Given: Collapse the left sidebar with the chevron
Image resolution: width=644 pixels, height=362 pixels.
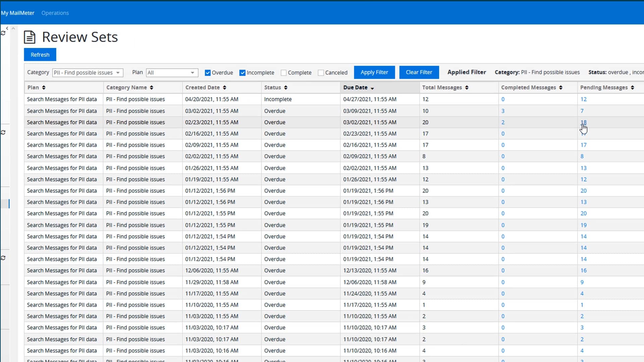Looking at the screenshot, I should point(7,28).
